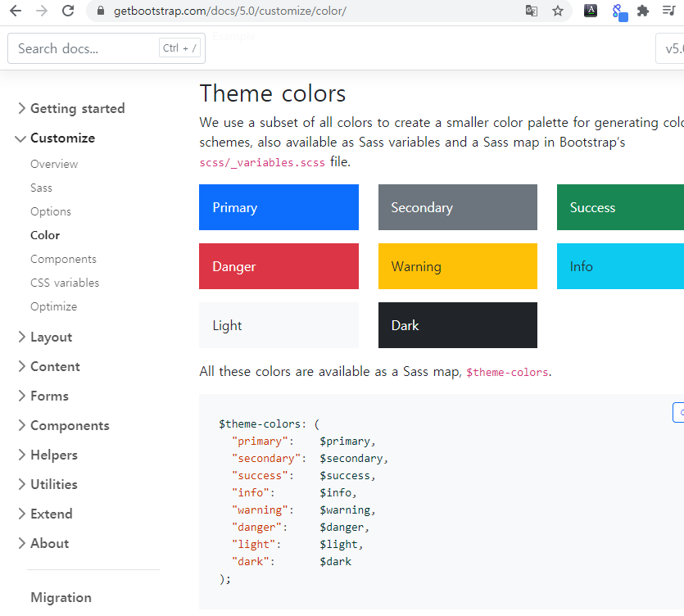Expand the Helpers section
The height and width of the screenshot is (616, 684).
click(48, 455)
